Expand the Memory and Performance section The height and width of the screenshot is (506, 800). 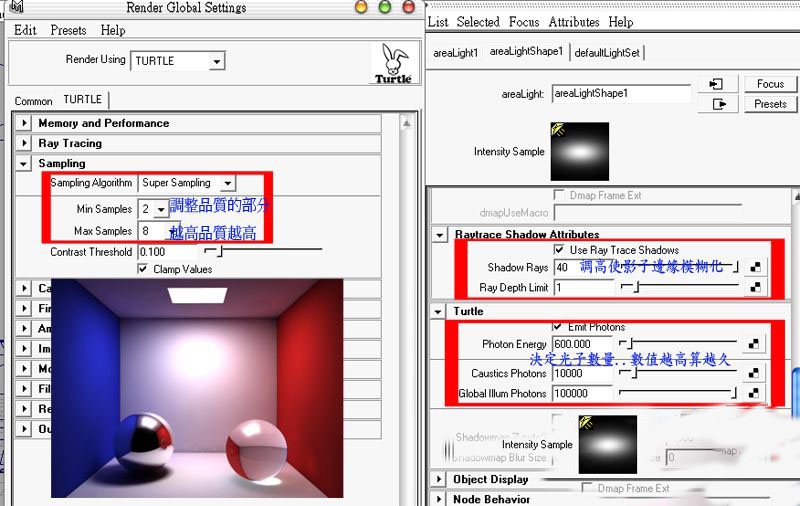pos(23,123)
